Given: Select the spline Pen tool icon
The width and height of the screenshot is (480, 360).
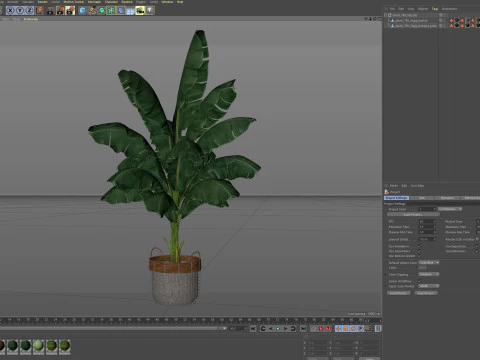Looking at the screenshot, I should click(92, 11).
